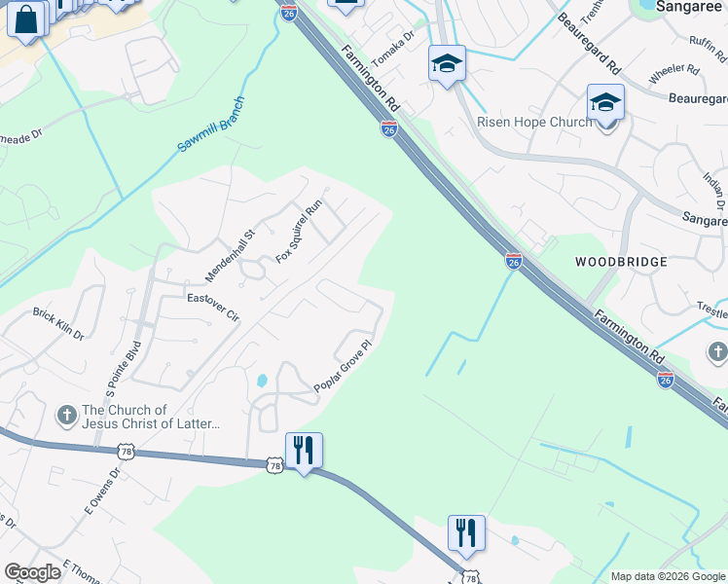Click the Sawmill Branch creek label
The image size is (728, 584).
(x=211, y=124)
